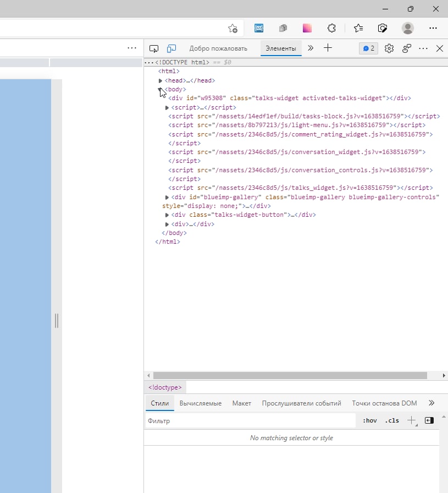
Task: Open the talks_widget.js script link
Action: point(305,188)
